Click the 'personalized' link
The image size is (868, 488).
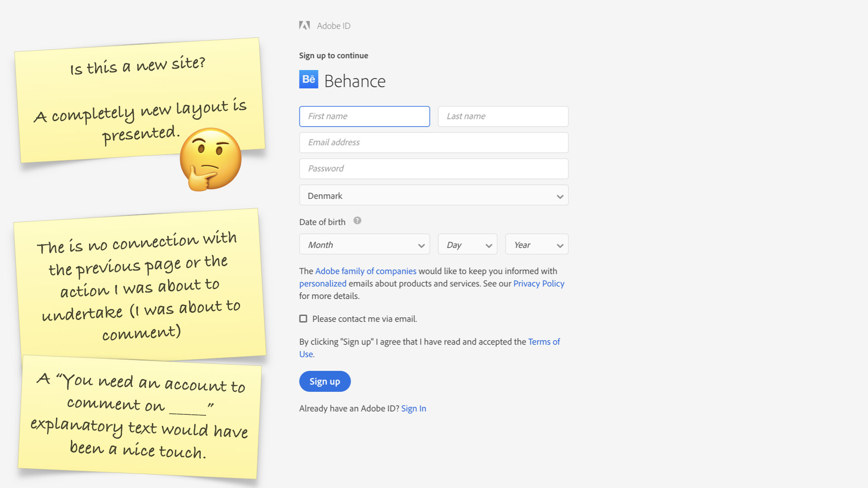point(322,284)
